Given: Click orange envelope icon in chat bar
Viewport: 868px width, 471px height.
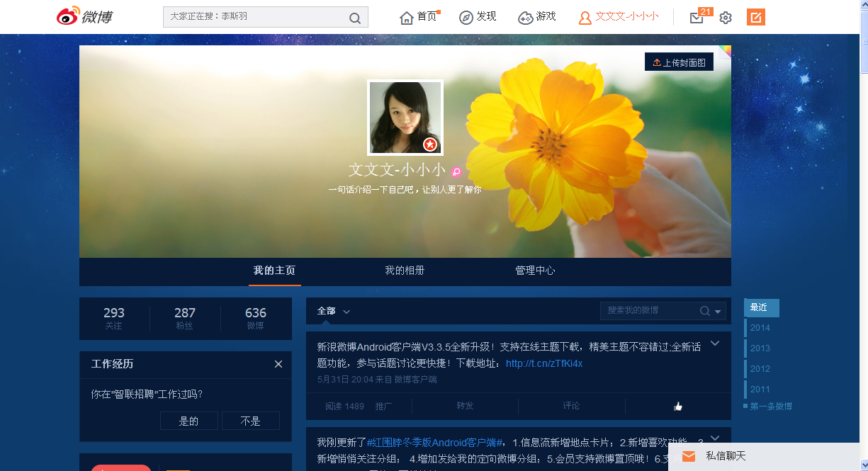Looking at the screenshot, I should (689, 457).
